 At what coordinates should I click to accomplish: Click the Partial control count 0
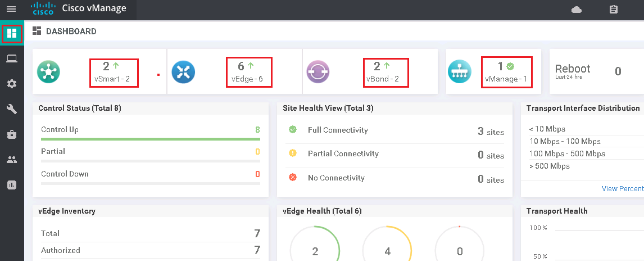click(257, 152)
